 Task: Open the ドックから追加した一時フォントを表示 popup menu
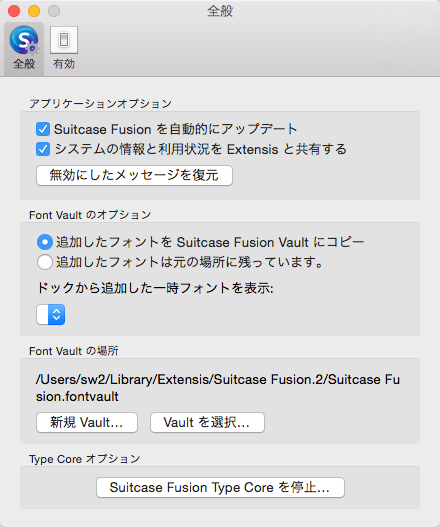pos(50,315)
